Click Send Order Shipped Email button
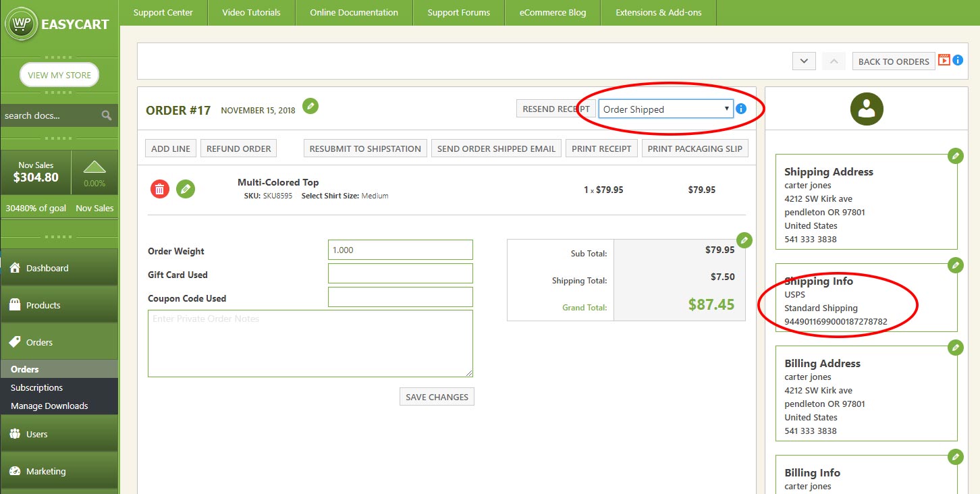 (496, 148)
